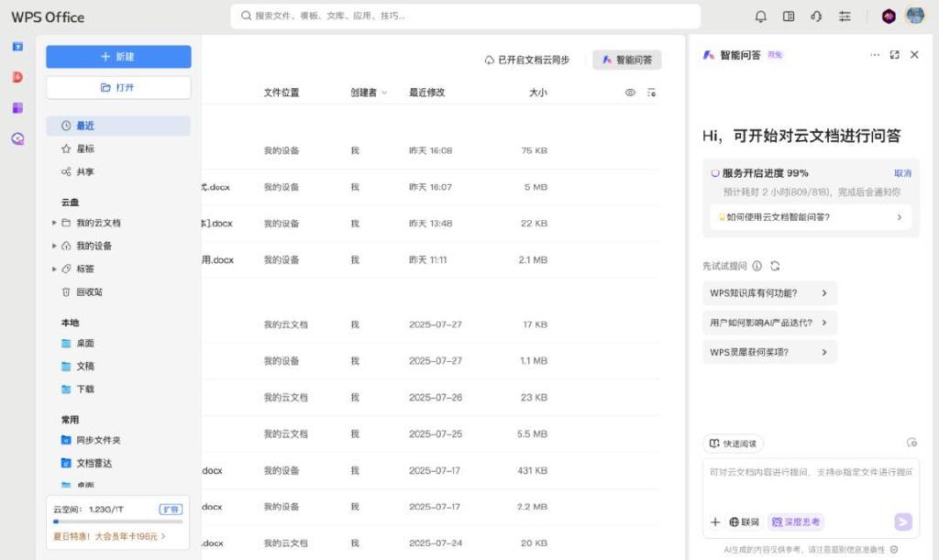The image size is (939, 560).
Task: Open the filter list icon in file header
Action: 652,93
